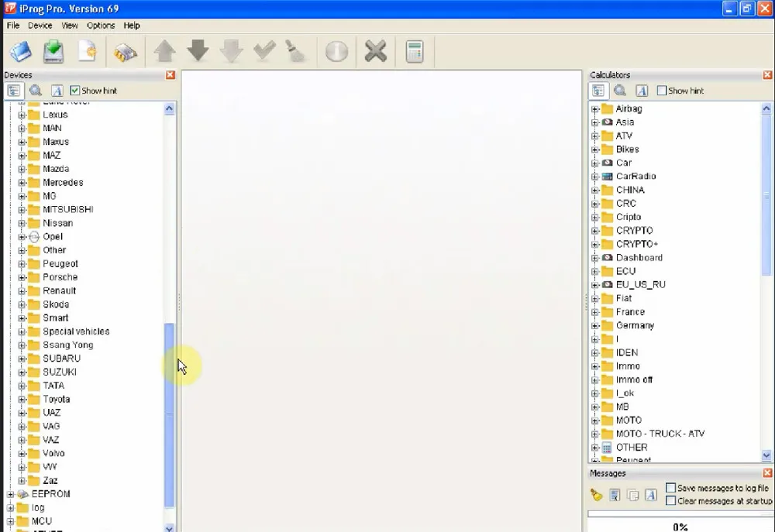
Task: Click the Devices list scroll up arrow
Action: [x=169, y=108]
